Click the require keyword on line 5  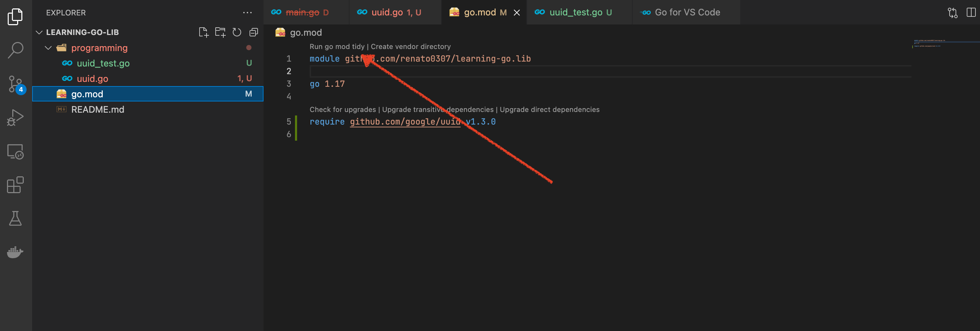click(x=327, y=122)
